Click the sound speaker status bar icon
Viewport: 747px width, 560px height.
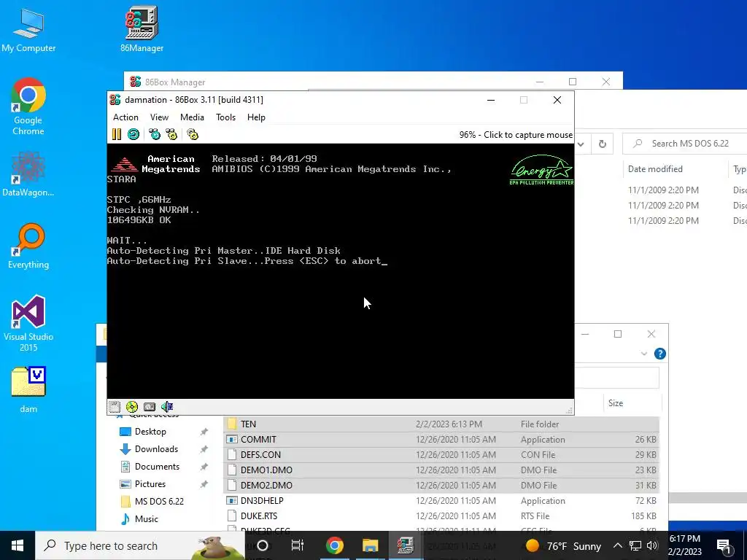[x=167, y=407]
